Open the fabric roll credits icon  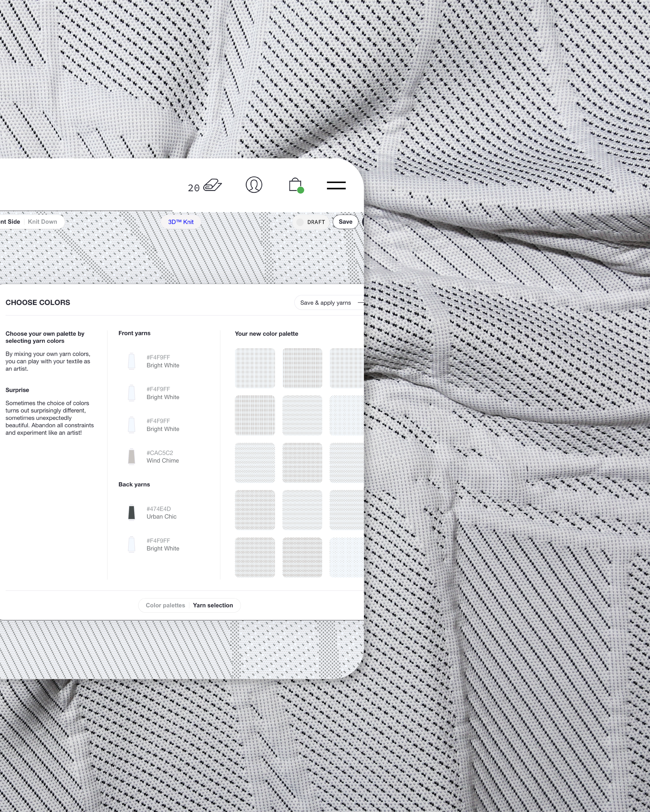coord(213,185)
